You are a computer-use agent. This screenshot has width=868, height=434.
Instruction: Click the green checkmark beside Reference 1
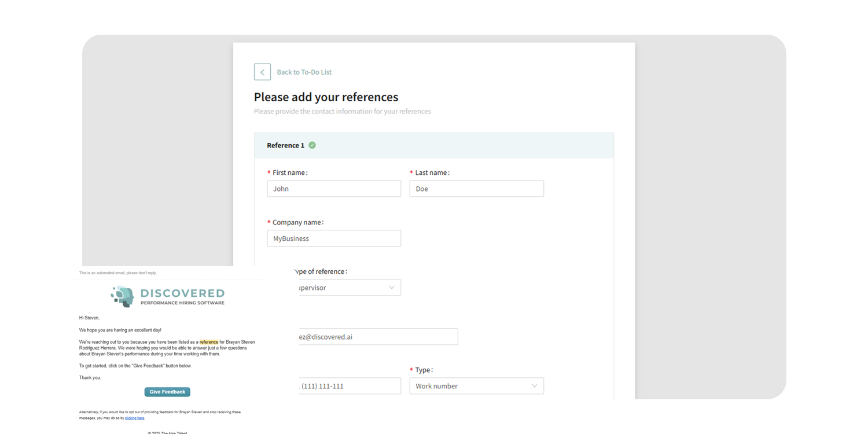tap(312, 145)
